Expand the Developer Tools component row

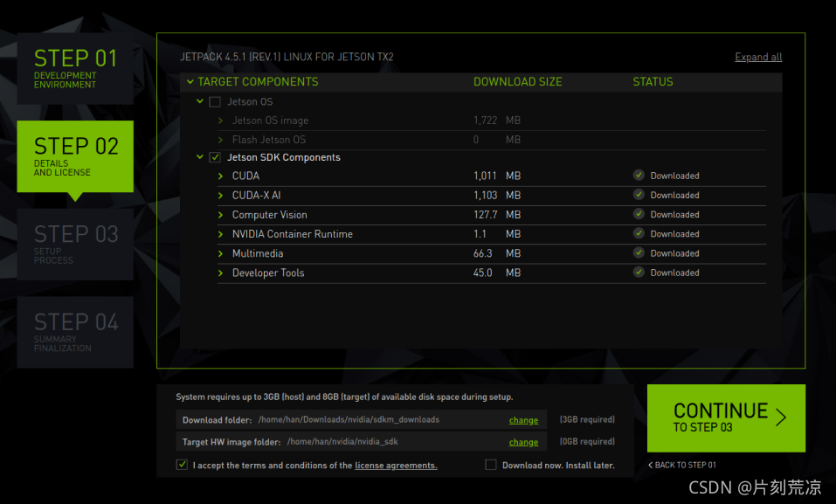(220, 273)
